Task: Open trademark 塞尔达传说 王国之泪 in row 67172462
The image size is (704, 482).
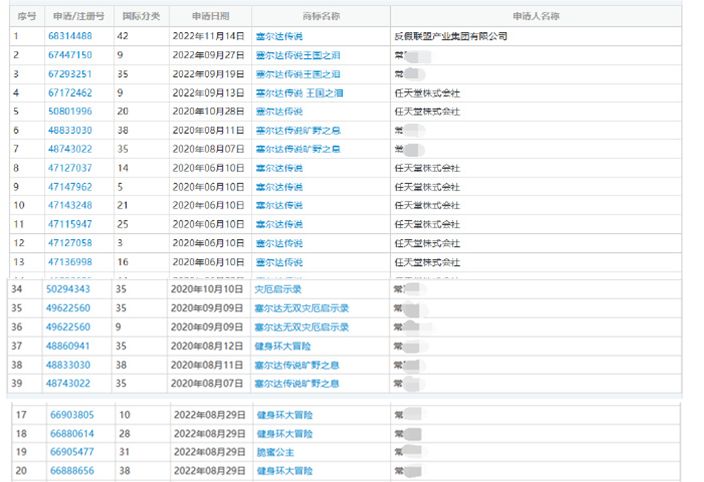Action: coord(299,93)
